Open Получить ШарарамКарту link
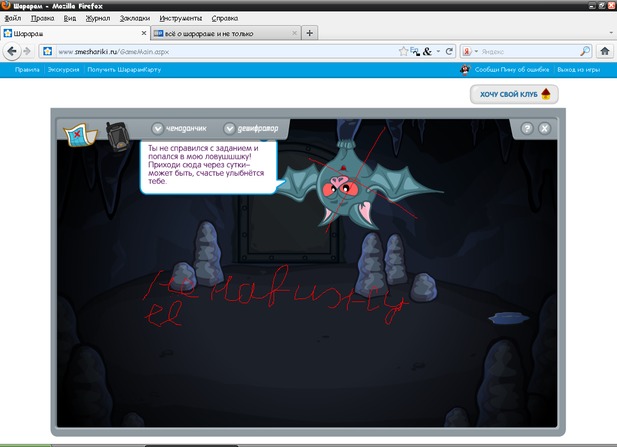617x447 pixels. point(124,70)
